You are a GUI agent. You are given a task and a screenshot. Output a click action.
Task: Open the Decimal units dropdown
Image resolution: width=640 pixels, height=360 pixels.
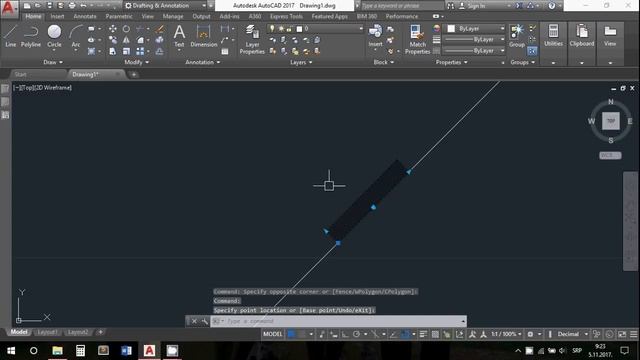click(x=572, y=334)
